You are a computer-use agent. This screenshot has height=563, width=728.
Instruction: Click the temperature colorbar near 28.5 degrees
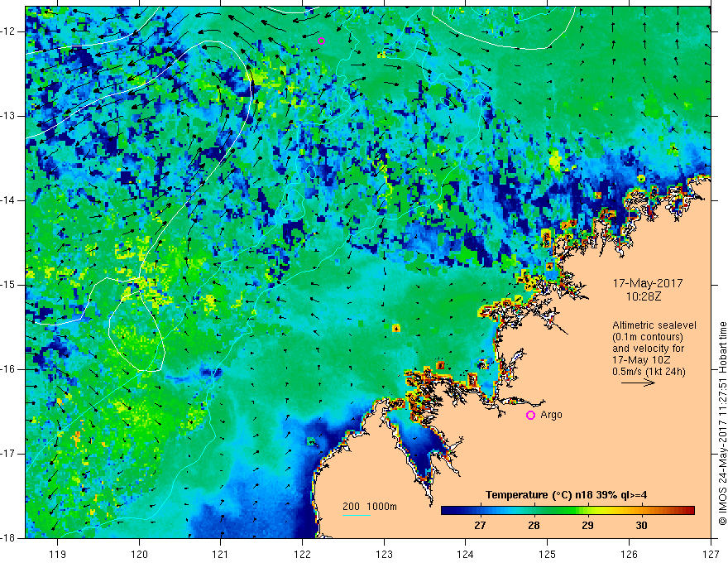(x=561, y=511)
